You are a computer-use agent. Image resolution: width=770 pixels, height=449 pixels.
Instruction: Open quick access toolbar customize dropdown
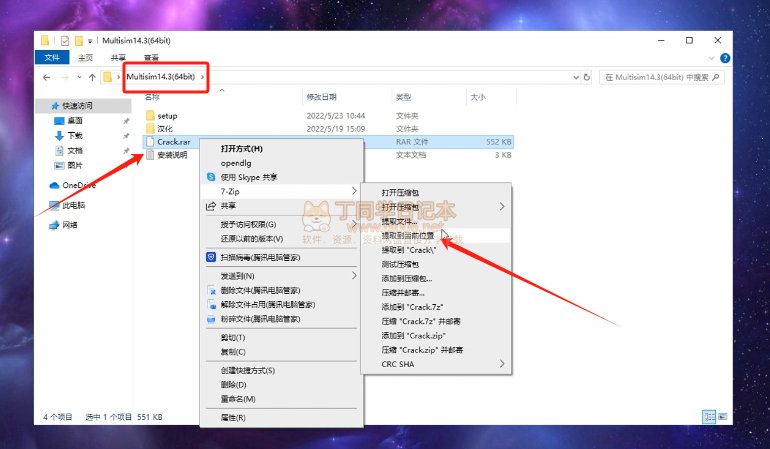[90, 41]
